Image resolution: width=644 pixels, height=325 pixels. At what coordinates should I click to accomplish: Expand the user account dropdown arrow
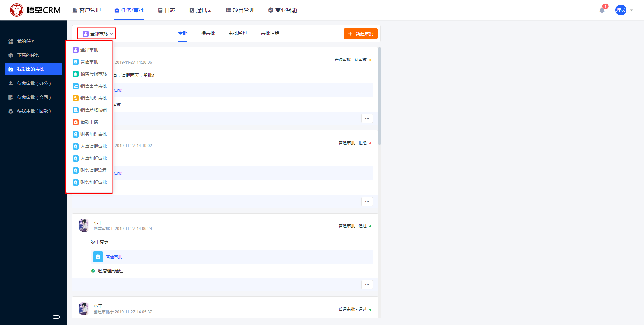point(631,10)
